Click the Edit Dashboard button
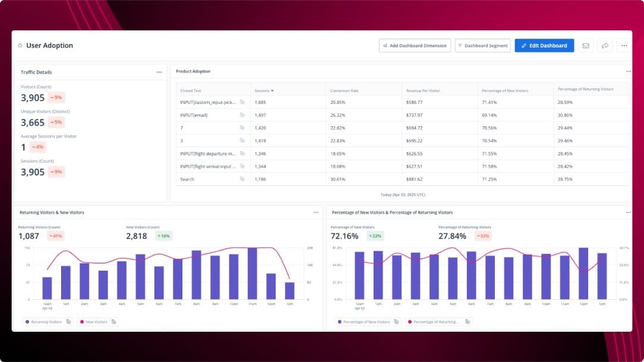Image resolution: width=644 pixels, height=362 pixels. tap(544, 46)
